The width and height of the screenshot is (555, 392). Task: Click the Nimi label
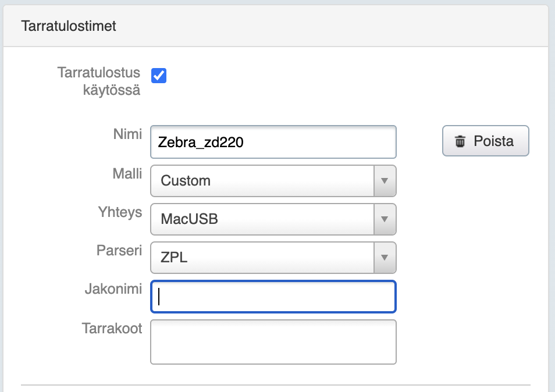(127, 134)
